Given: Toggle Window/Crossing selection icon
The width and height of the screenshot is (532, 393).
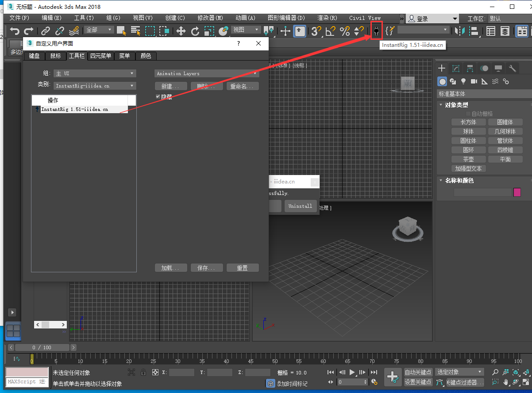Looking at the screenshot, I should coord(165,31).
